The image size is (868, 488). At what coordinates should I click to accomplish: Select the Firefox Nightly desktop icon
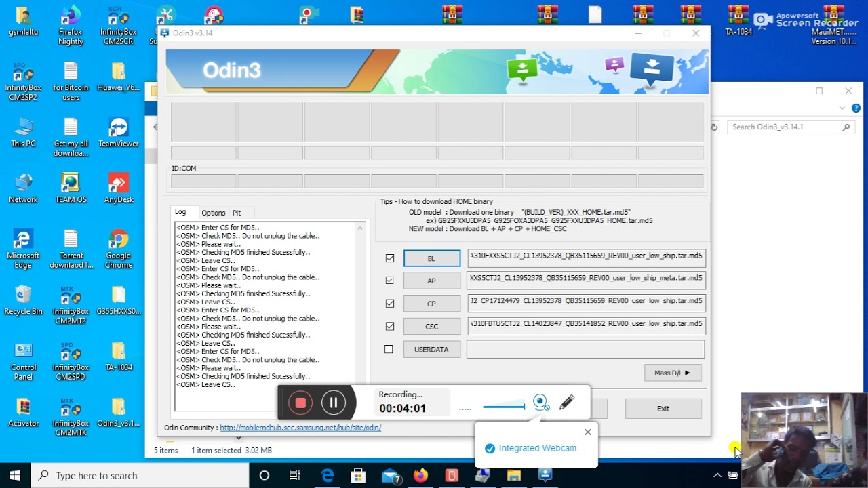click(71, 27)
